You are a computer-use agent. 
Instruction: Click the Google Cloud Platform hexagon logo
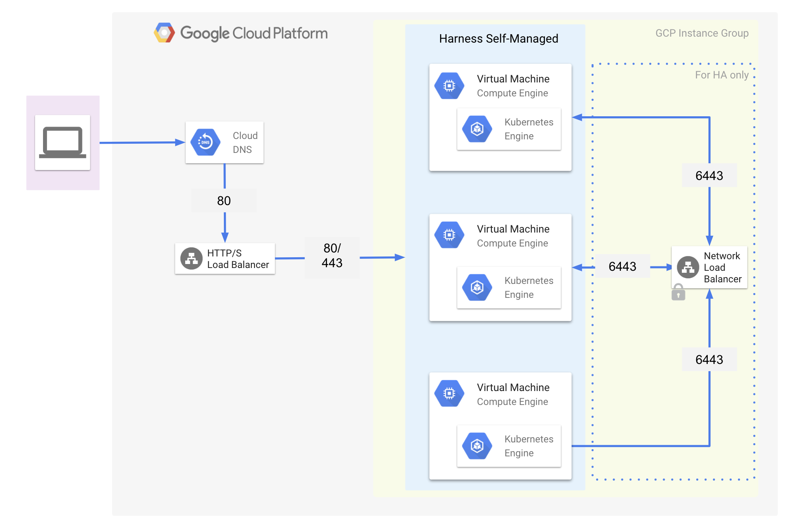[x=164, y=33]
